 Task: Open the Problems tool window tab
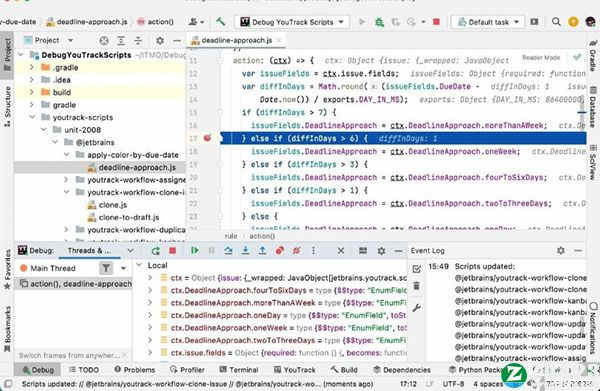pos(135,370)
